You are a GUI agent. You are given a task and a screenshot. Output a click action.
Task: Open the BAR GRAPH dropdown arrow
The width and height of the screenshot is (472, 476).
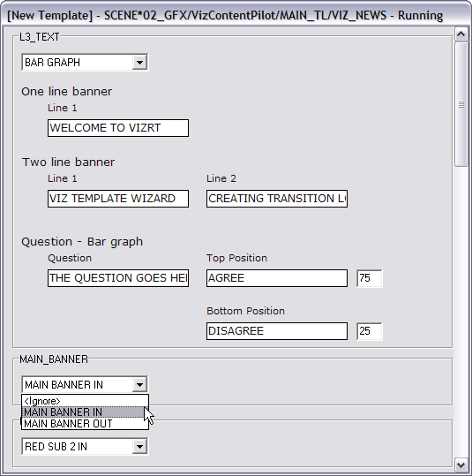click(x=139, y=63)
